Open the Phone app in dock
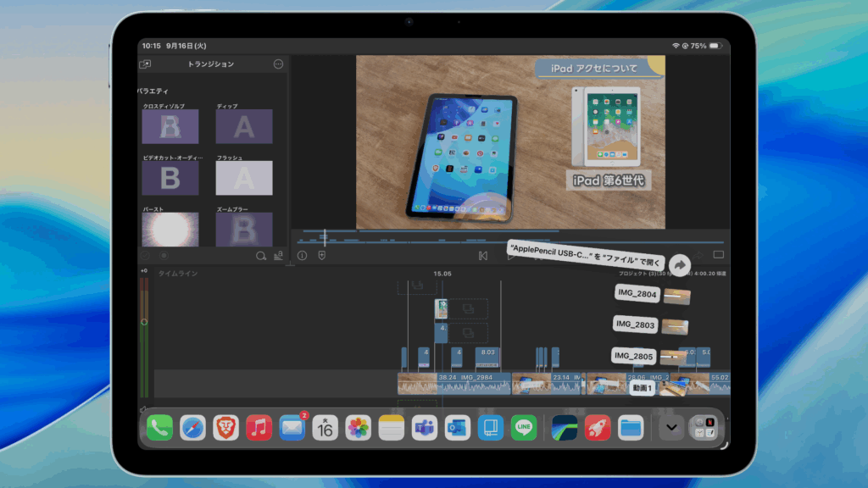 point(159,428)
